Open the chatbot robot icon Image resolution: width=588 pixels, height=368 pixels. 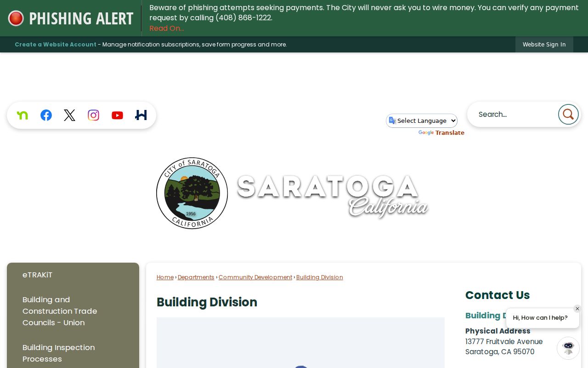coord(568,348)
